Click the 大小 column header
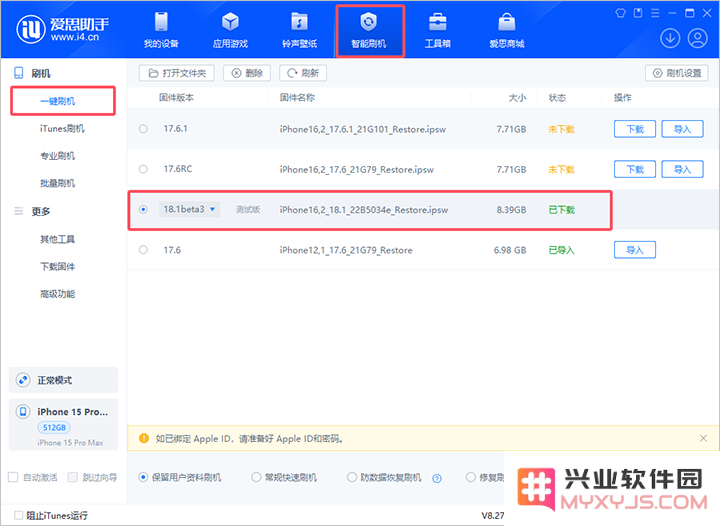Screen dimensions: 720x526 (517, 97)
